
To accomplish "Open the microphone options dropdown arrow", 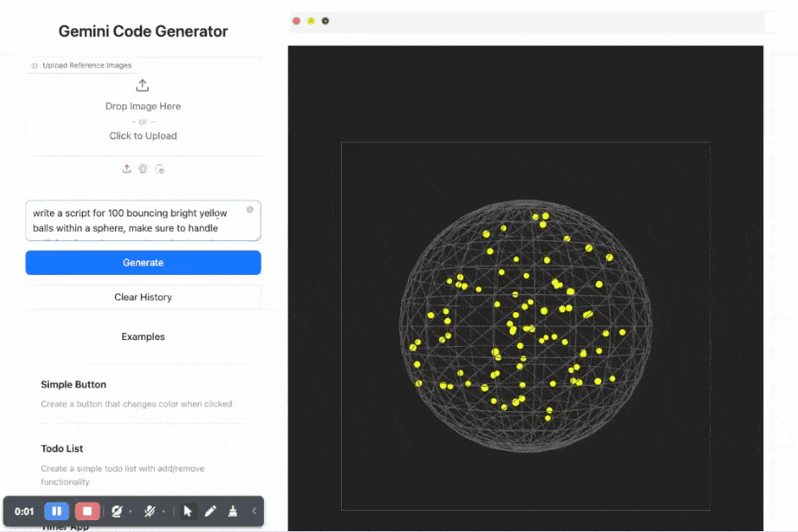I will [x=163, y=512].
